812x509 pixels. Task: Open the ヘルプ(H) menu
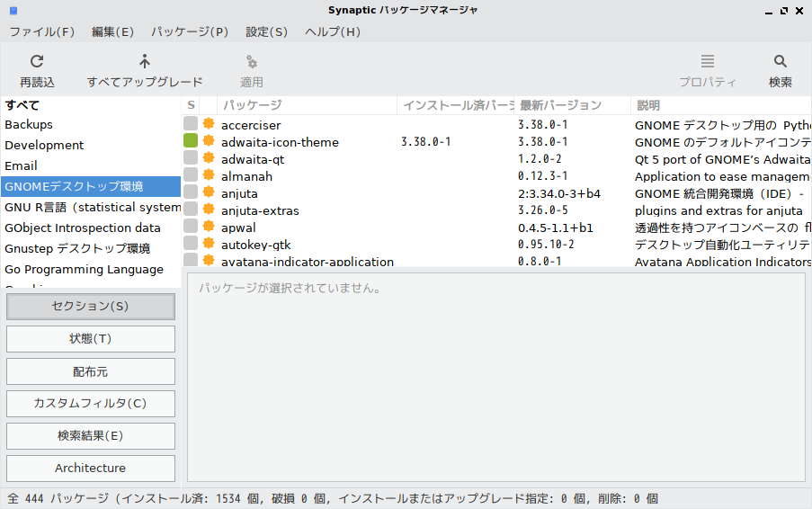pos(333,32)
